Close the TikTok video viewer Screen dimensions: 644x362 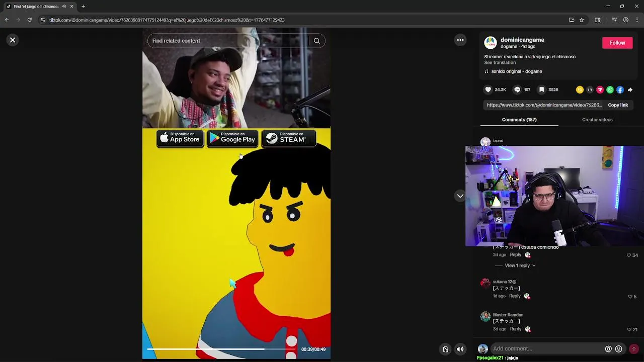coord(13,40)
